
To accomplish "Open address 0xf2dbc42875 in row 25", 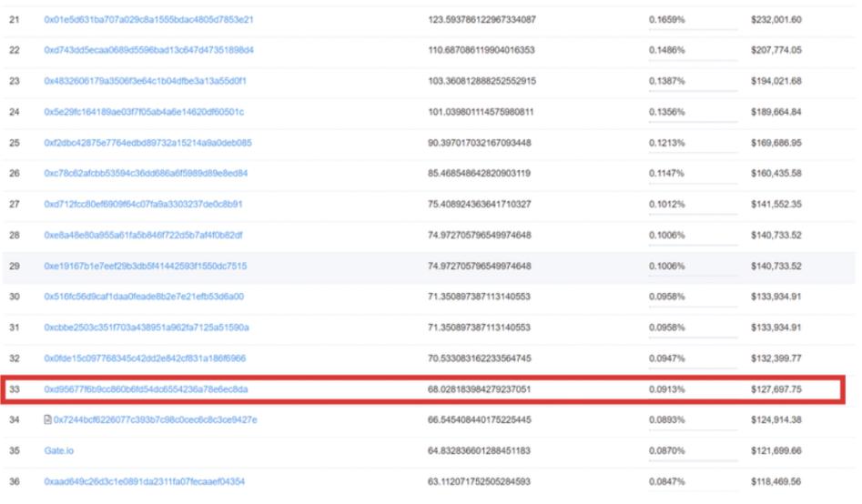I will [147, 143].
